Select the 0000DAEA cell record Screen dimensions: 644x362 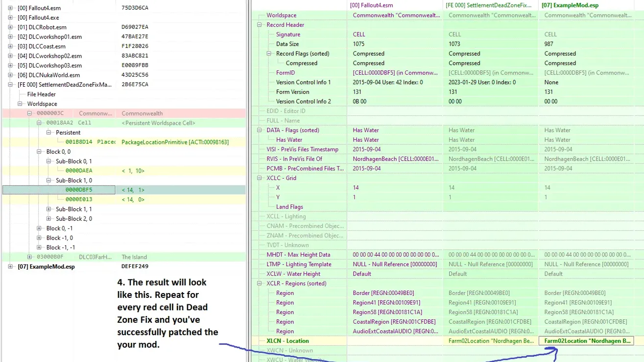coord(79,171)
